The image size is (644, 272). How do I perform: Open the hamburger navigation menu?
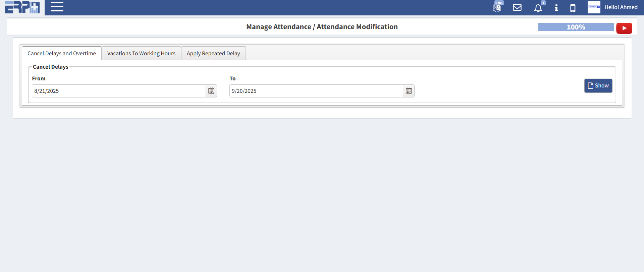pyautogui.click(x=57, y=7)
